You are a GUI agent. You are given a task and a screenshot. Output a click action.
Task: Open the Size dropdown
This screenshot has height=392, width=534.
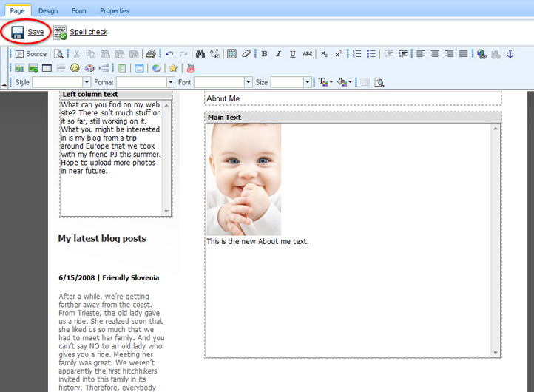tap(308, 82)
